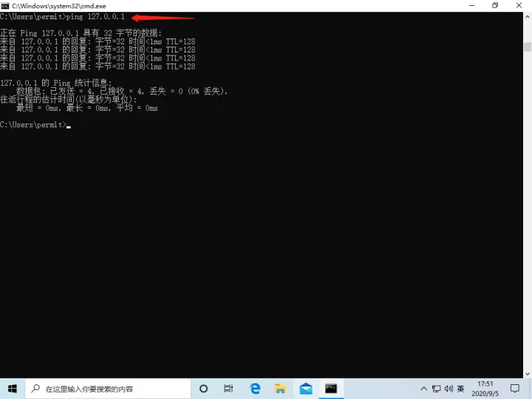Viewport: 532px width, 399px height.
Task: Open the Windows Start menu
Action: (13, 389)
